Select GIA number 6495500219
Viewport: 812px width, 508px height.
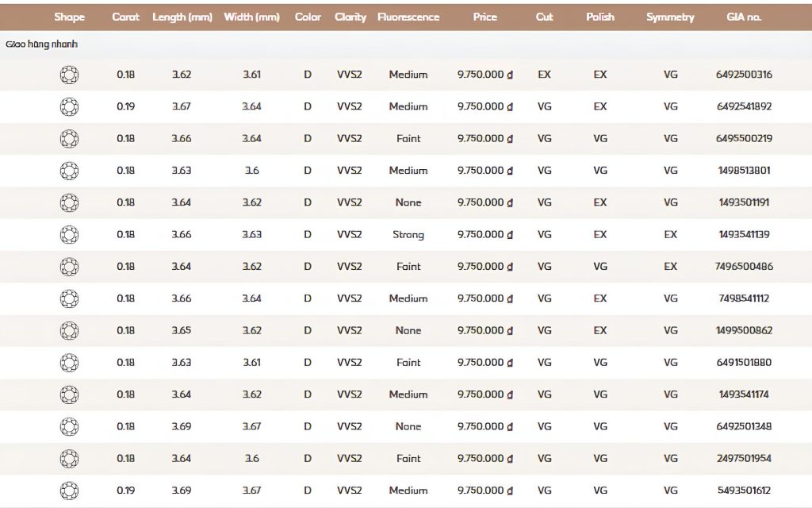[x=744, y=139]
